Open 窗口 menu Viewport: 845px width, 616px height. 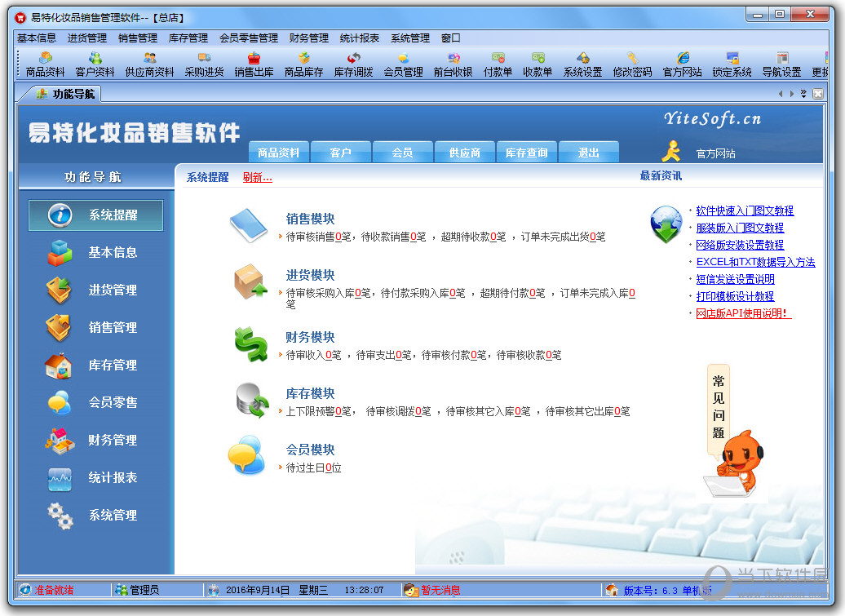click(x=450, y=38)
